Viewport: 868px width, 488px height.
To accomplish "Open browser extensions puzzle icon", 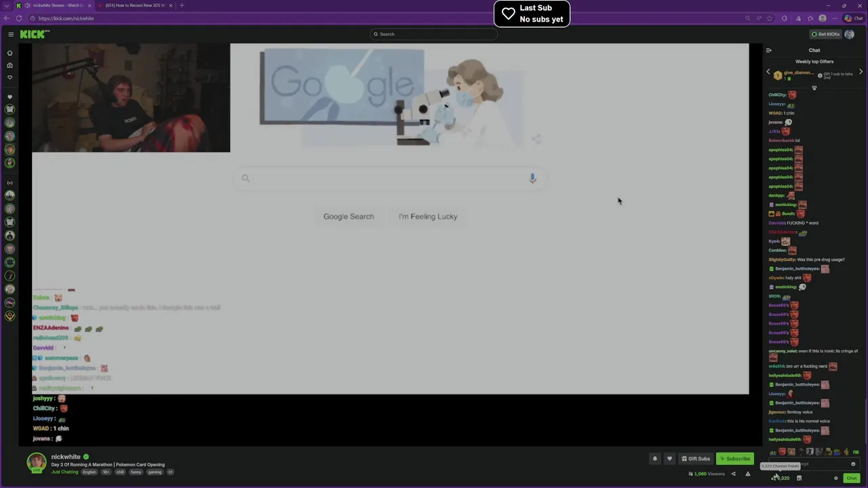I will point(785,18).
